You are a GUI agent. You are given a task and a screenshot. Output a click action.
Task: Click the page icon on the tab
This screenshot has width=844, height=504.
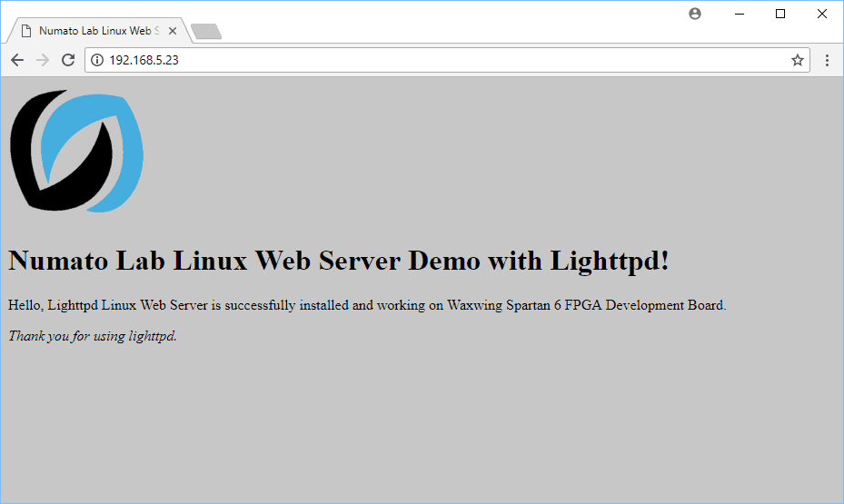point(26,30)
